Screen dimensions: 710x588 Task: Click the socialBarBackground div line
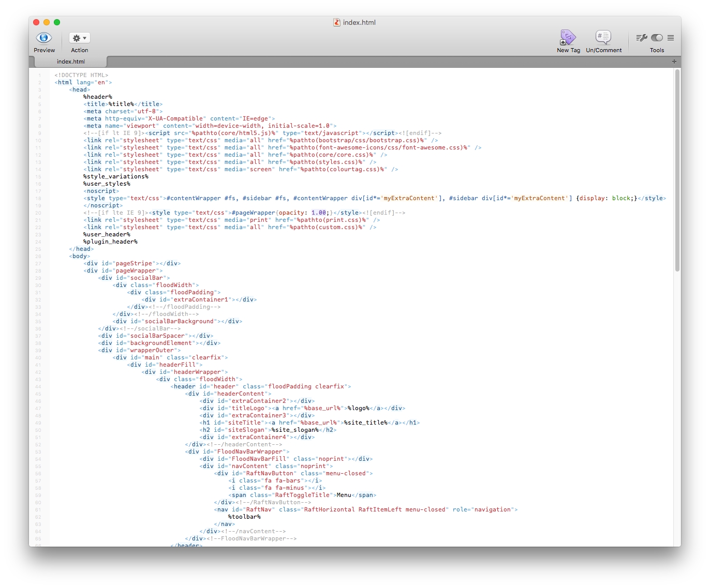(177, 321)
